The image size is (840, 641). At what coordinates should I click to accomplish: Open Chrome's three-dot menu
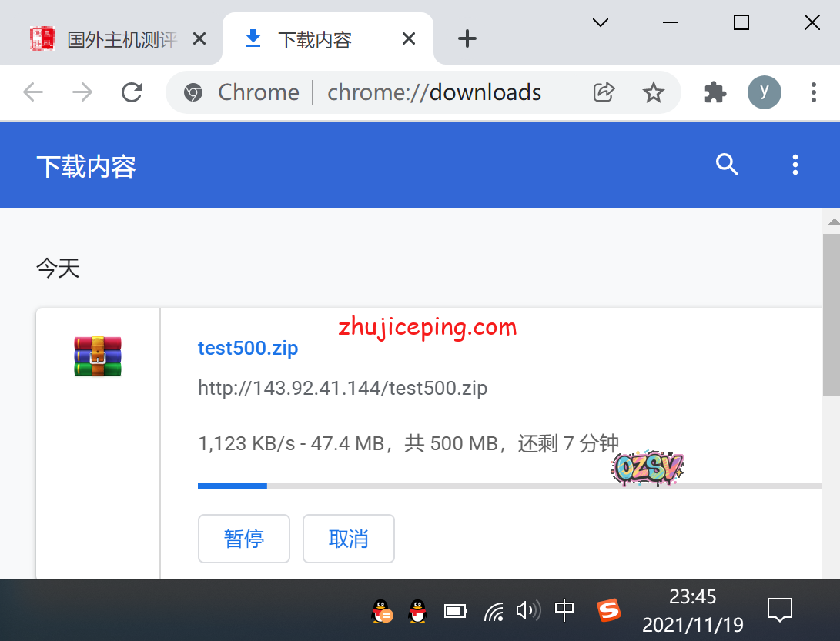pos(813,92)
